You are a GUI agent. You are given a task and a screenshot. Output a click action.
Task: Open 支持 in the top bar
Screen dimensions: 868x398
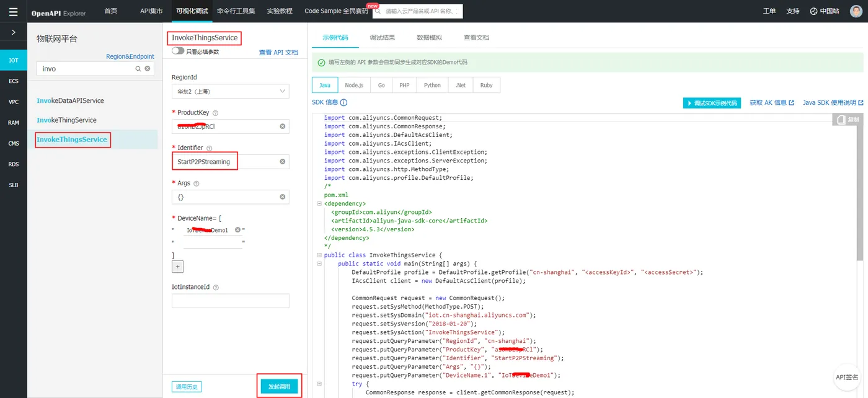tap(792, 11)
